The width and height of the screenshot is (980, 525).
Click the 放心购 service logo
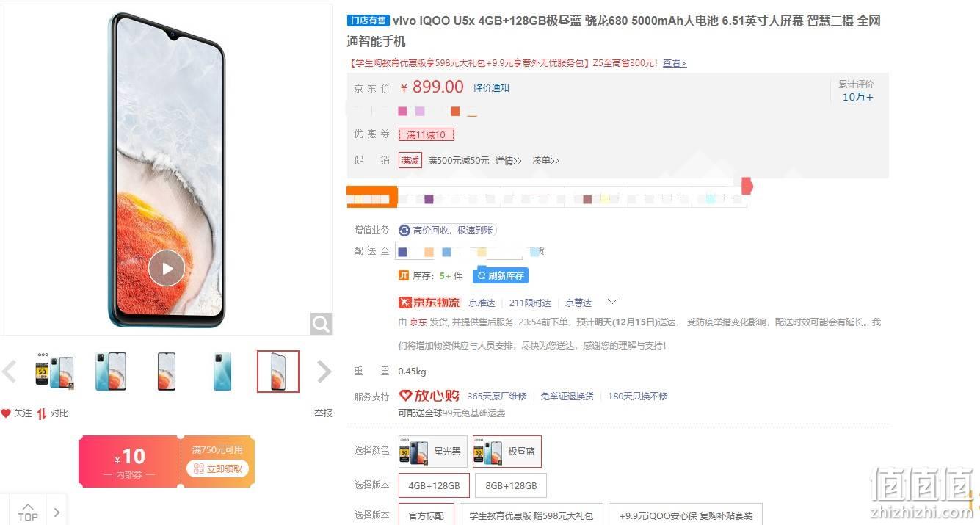pyautogui.click(x=429, y=396)
